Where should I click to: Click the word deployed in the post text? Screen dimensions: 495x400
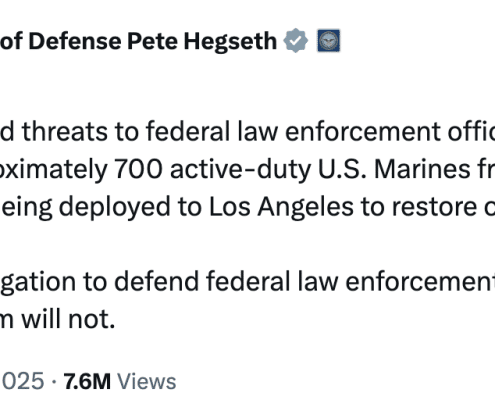pos(114,207)
